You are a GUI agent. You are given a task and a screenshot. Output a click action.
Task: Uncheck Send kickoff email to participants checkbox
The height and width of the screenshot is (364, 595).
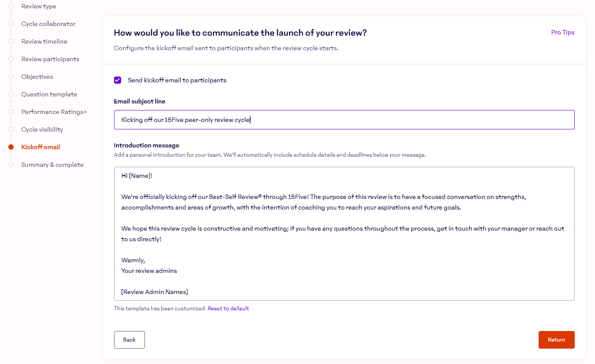tap(118, 80)
